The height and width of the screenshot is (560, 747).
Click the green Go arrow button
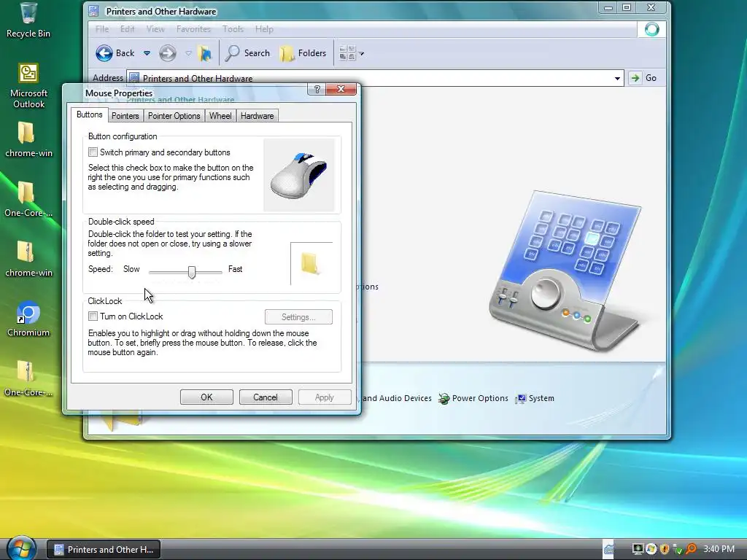(635, 78)
